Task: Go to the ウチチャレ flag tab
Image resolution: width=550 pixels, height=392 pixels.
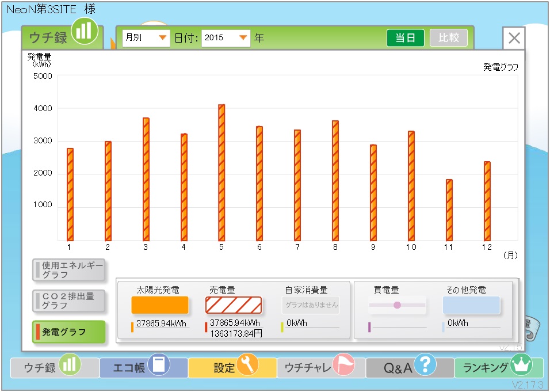Action: pyautogui.click(x=321, y=367)
